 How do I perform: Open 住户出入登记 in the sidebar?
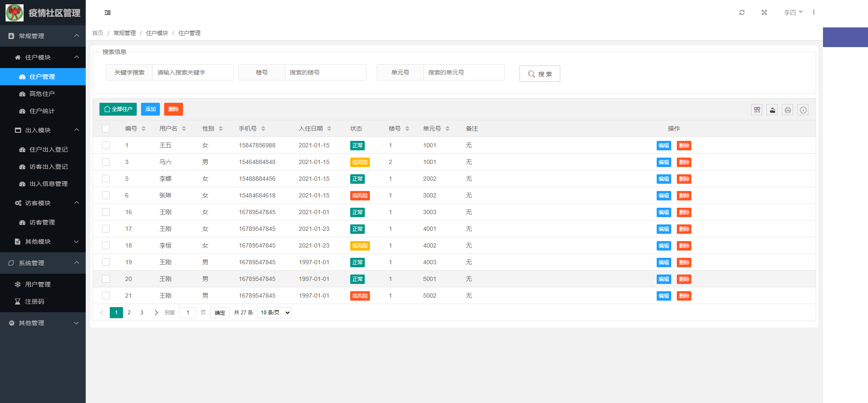(43, 149)
